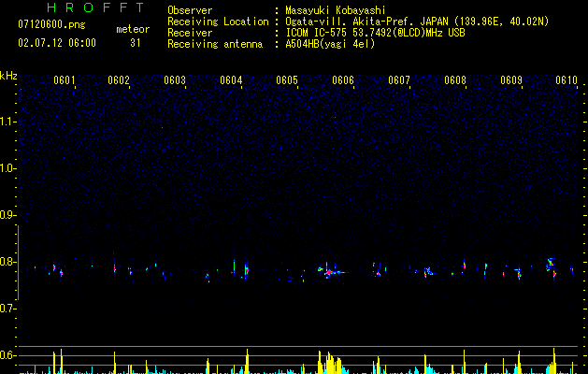The image size is (588, 374).
Task: Click the 0610 time marker
Action: pos(566,80)
